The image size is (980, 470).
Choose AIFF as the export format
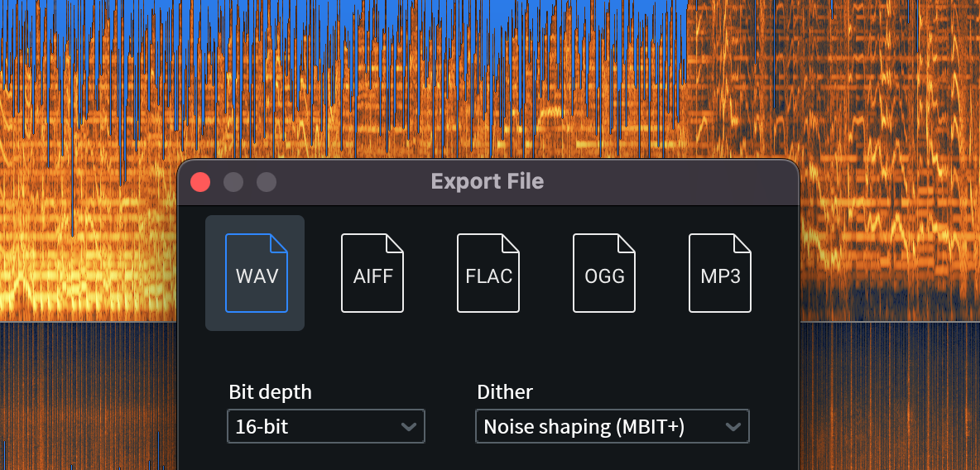[372, 273]
